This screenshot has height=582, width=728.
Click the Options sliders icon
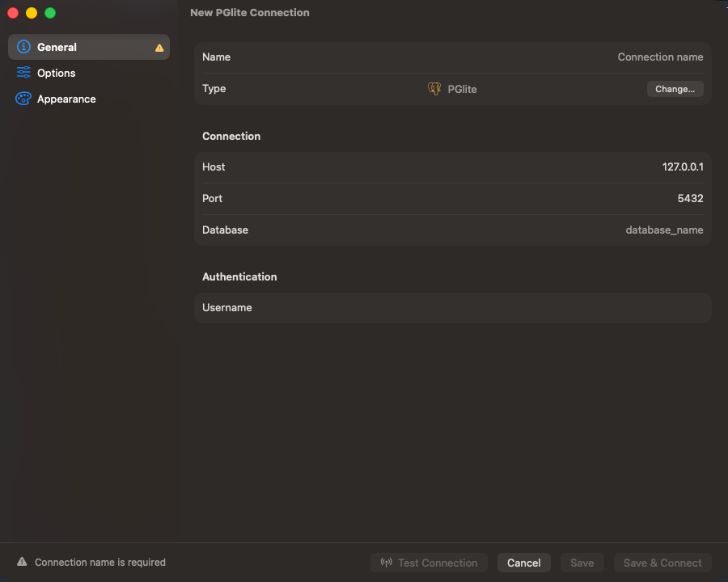pos(23,73)
